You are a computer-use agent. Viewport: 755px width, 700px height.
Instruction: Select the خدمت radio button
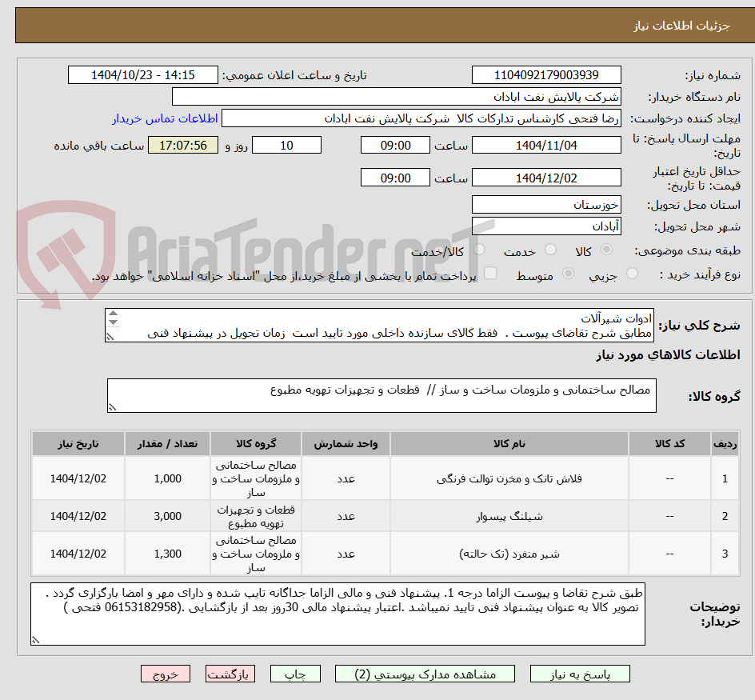click(x=550, y=249)
